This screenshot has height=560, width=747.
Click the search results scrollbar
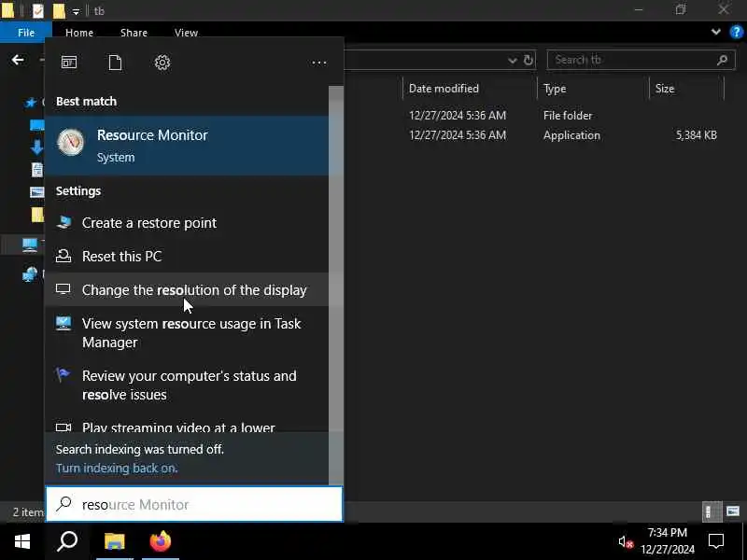(336, 286)
